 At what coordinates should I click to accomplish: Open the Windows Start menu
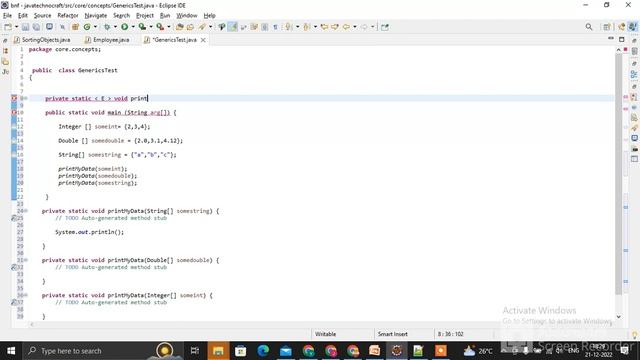pyautogui.click(x=11, y=351)
